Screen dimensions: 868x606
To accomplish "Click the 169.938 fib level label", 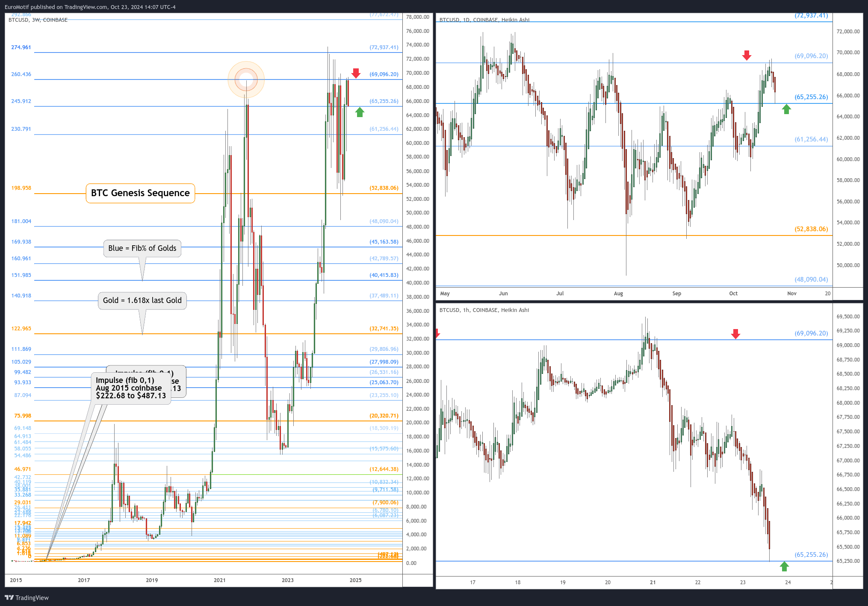I will (x=21, y=242).
